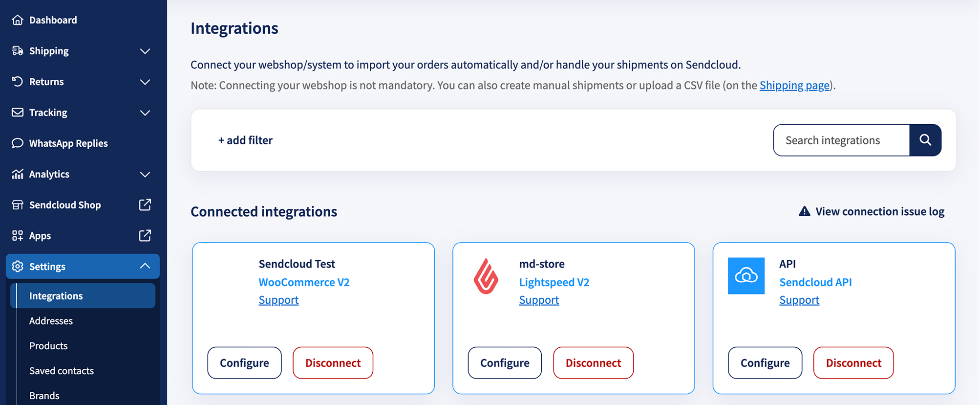
Task: Click the Sendcloud API cloud logo
Action: click(x=746, y=276)
